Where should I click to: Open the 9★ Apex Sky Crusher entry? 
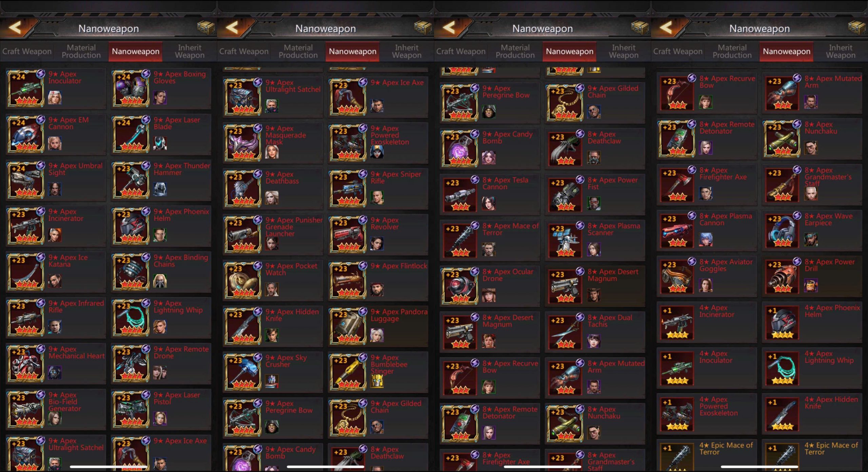[273, 372]
